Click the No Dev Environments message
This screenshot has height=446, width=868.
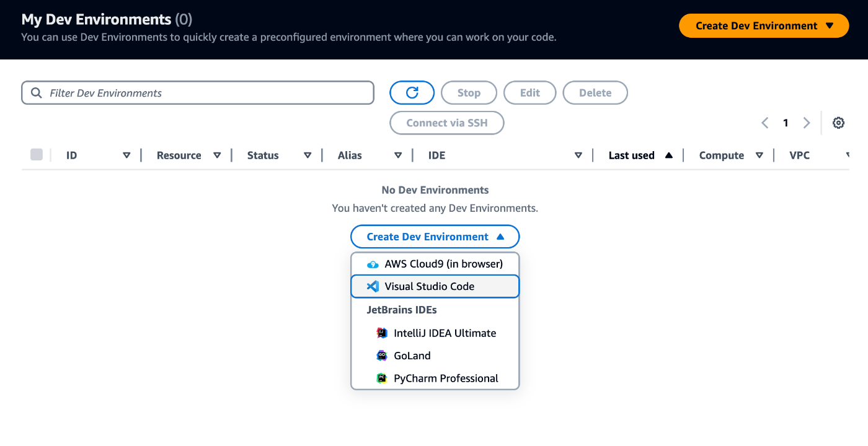[x=435, y=190]
